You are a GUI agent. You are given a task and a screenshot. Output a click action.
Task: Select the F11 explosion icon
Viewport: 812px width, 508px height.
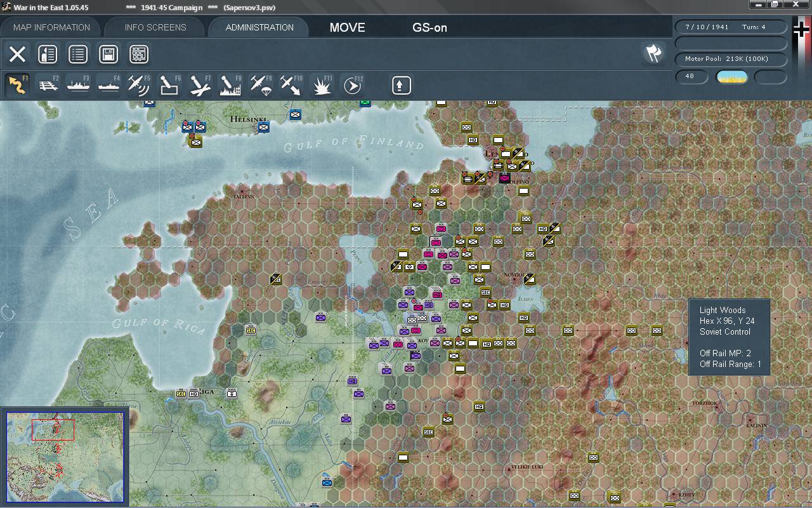click(322, 85)
